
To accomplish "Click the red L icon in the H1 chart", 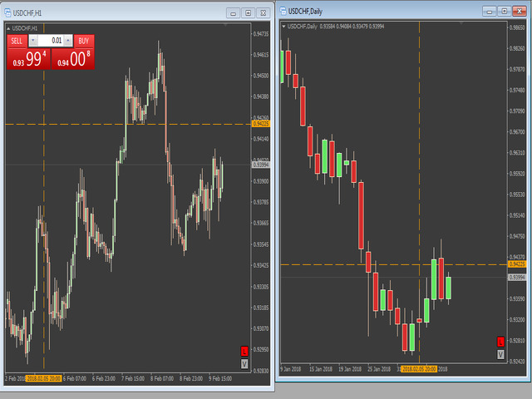I will pyautogui.click(x=244, y=351).
